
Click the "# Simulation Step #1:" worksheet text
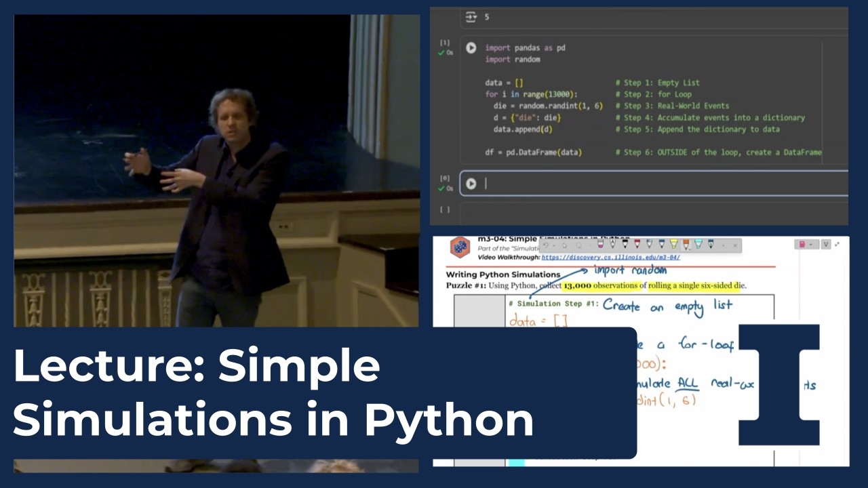(x=553, y=304)
